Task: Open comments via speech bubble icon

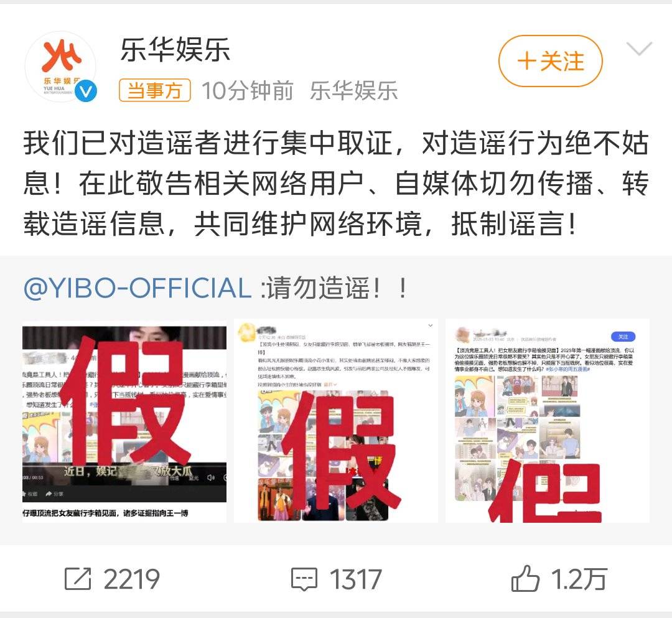Action: pyautogui.click(x=304, y=579)
